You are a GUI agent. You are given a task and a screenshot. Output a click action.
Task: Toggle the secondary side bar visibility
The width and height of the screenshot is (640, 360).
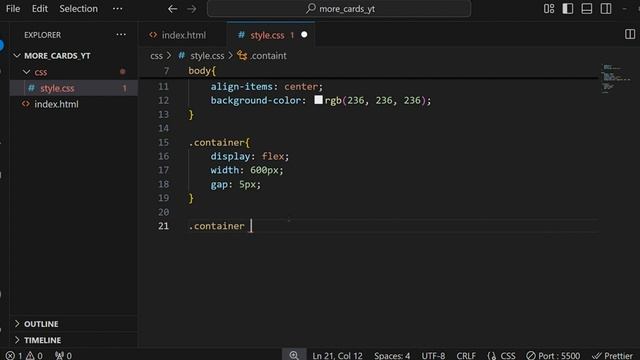tap(606, 9)
